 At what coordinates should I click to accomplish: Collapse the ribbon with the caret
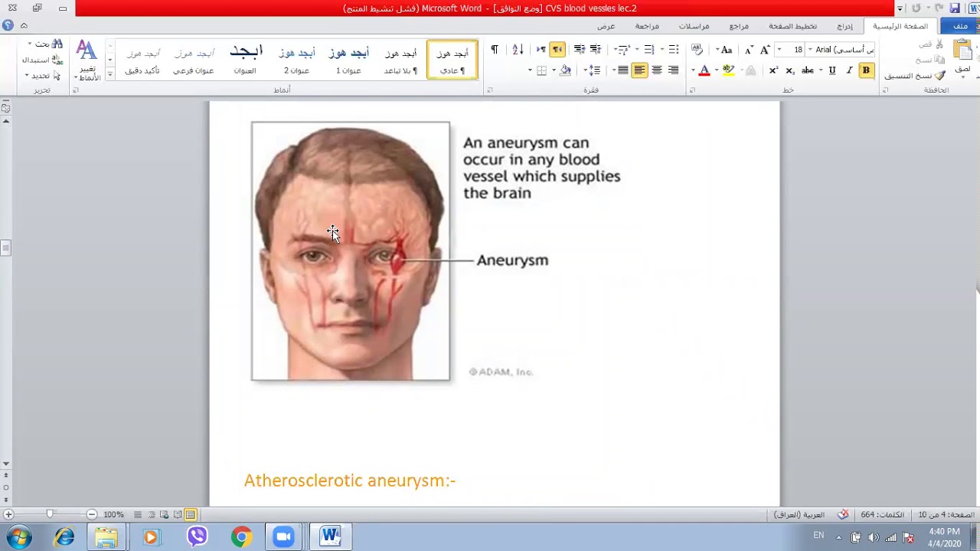[x=24, y=25]
